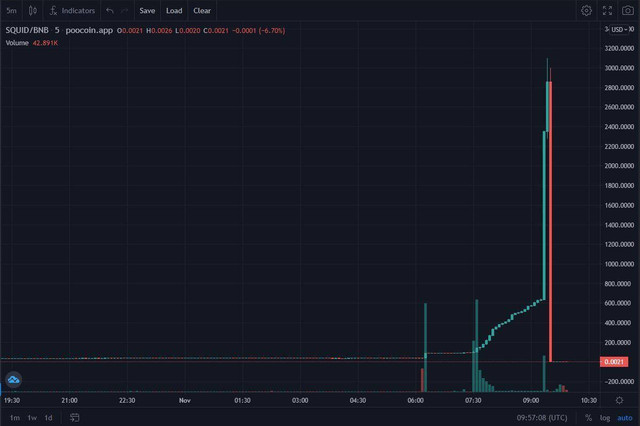This screenshot has height=426, width=640.
Task: Toggle auto scale mode
Action: (623, 417)
